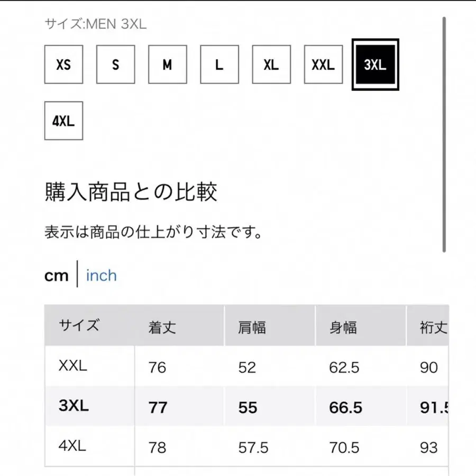
Task: Select size L
Action: (219, 65)
